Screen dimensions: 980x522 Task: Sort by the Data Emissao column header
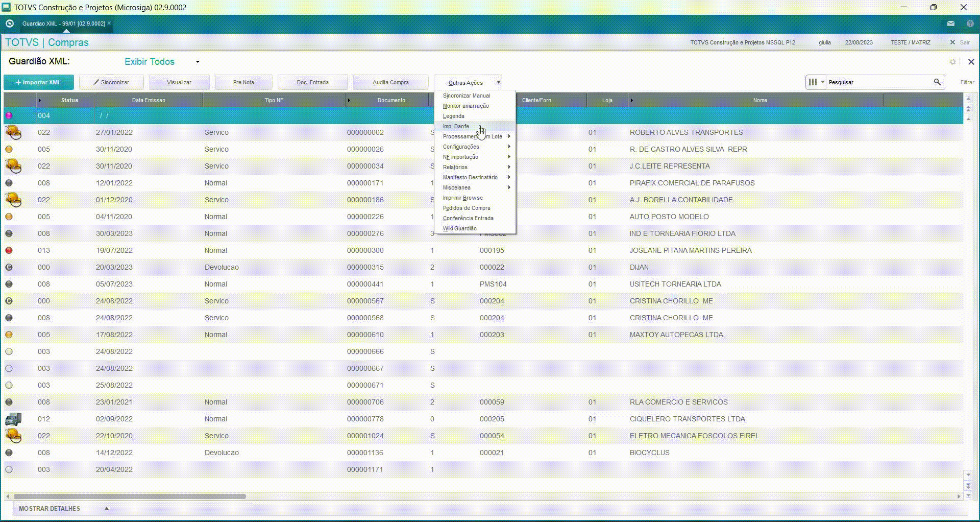(149, 100)
